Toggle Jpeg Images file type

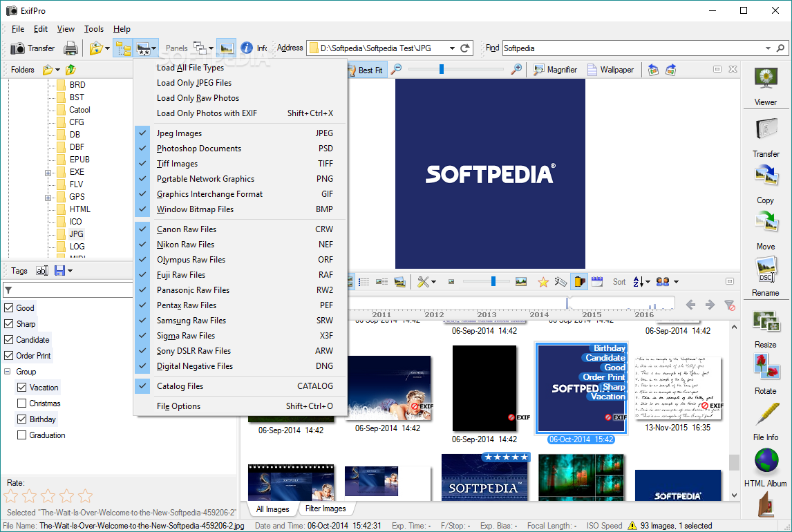coord(241,133)
